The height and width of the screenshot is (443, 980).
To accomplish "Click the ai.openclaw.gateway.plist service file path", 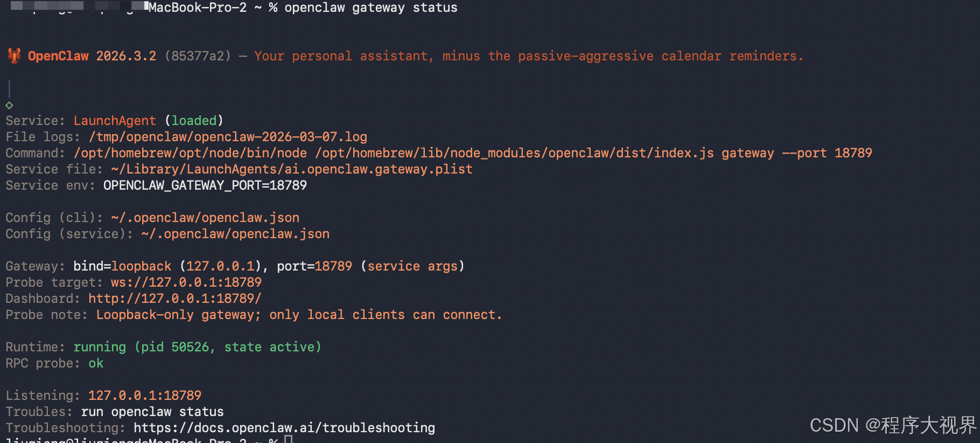I will coord(292,169).
